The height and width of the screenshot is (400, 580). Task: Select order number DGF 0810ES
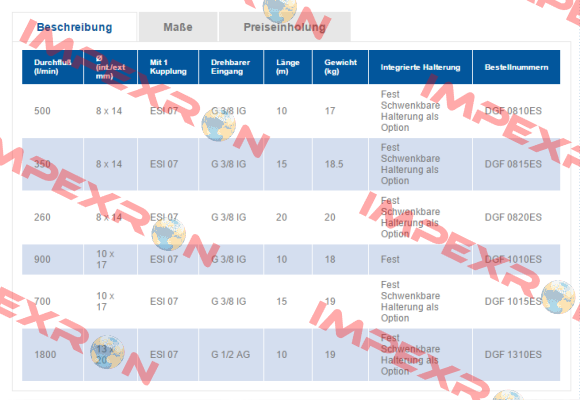[x=513, y=111]
